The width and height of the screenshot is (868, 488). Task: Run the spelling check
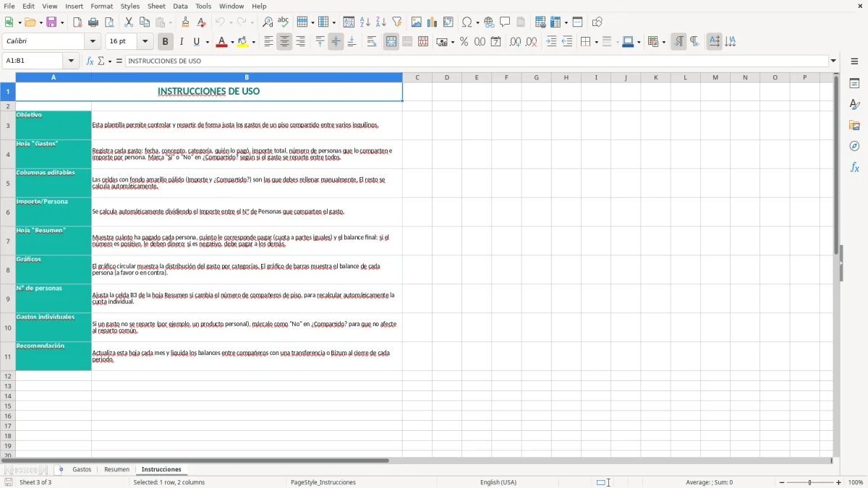point(284,22)
